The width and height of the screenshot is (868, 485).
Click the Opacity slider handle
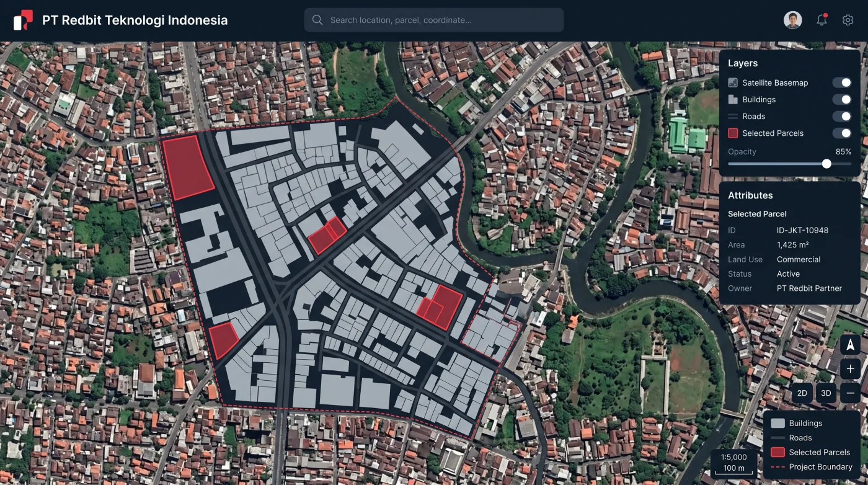pyautogui.click(x=826, y=164)
